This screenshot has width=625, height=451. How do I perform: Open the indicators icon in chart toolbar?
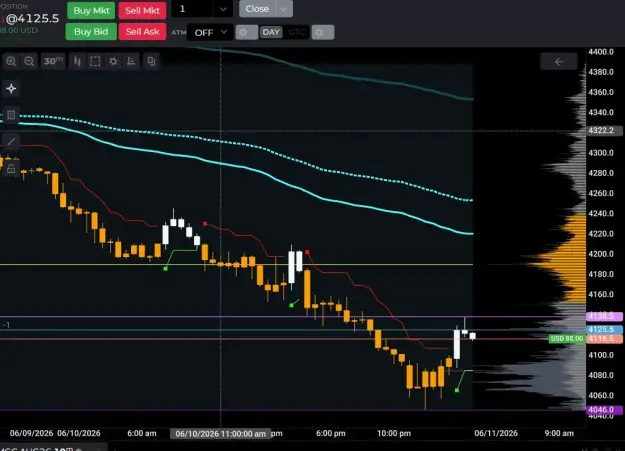point(131,61)
